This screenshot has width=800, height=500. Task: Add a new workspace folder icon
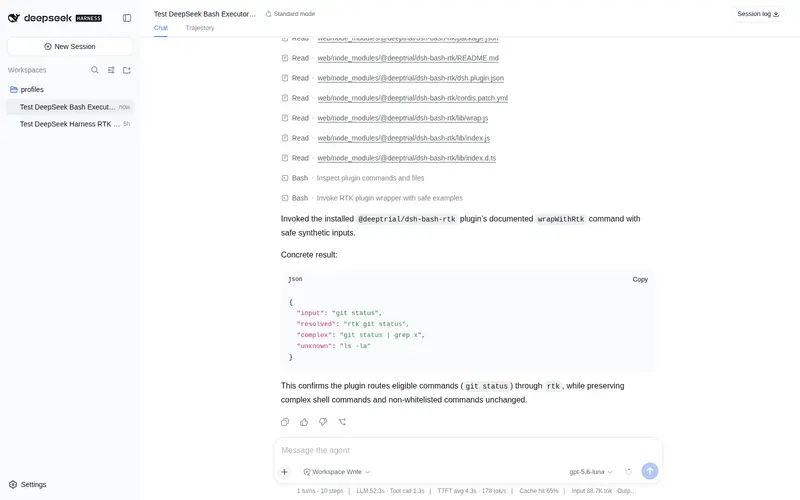(127, 70)
